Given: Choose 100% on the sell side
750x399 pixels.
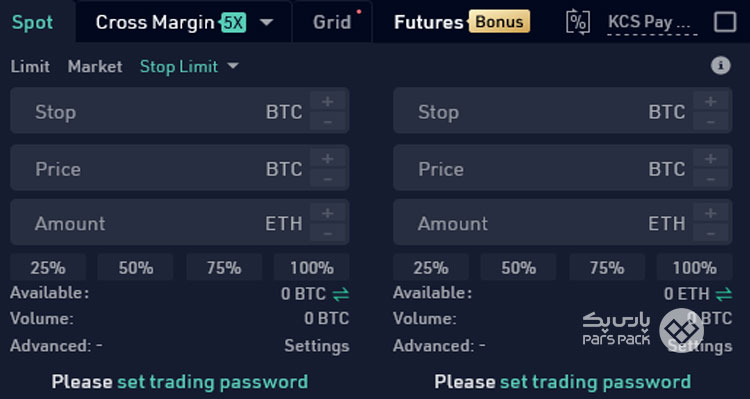Looking at the screenshot, I should coord(694,267).
